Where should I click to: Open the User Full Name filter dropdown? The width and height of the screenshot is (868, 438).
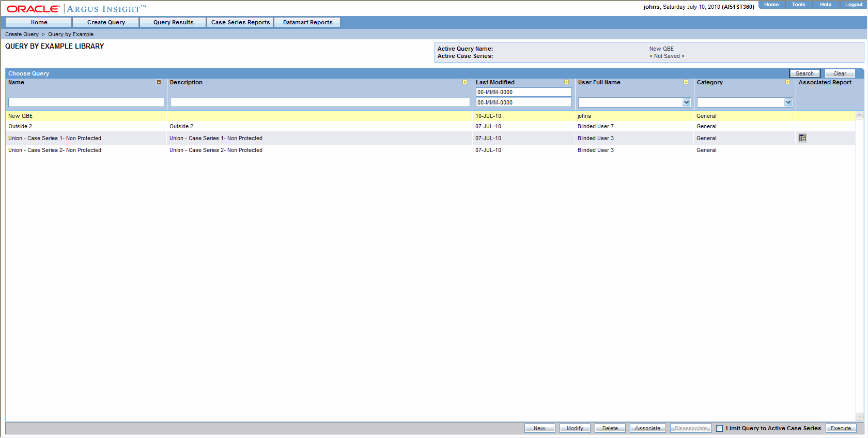point(686,102)
